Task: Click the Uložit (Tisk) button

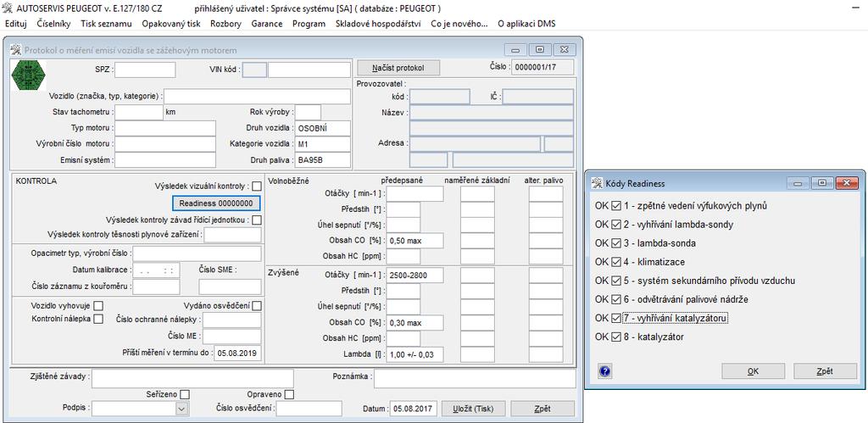Action: coord(474,409)
